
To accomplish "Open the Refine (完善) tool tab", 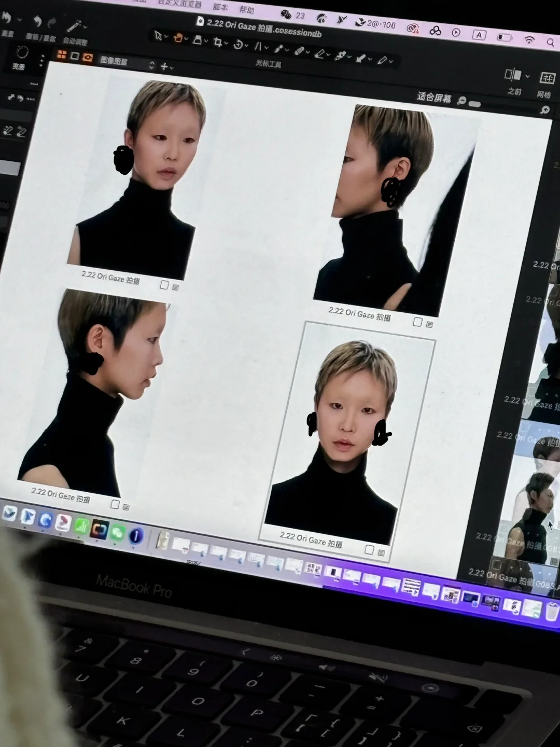I will [x=22, y=57].
